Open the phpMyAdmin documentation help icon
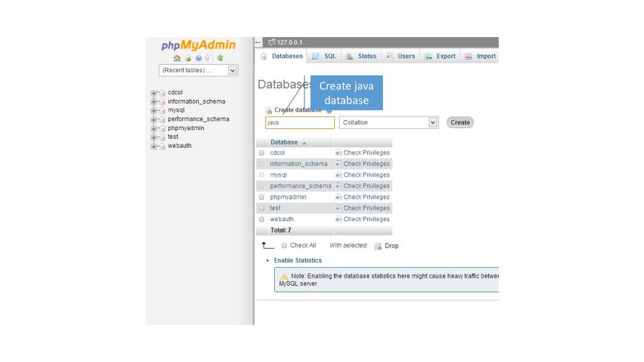Image resolution: width=644 pixels, height=362 pixels. (199, 58)
